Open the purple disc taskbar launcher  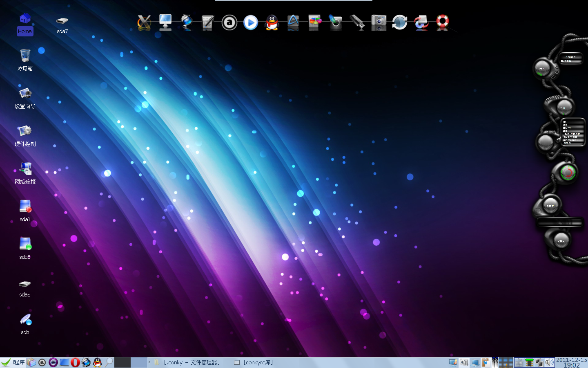53,362
